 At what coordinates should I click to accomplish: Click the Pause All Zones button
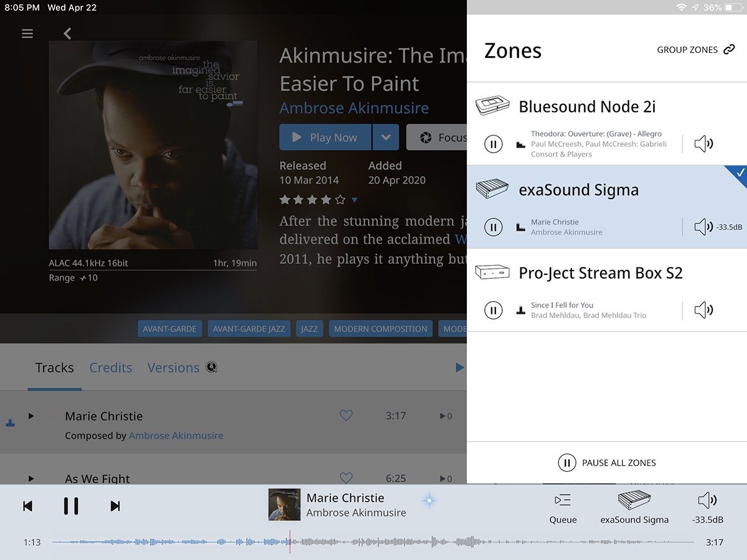(607, 463)
